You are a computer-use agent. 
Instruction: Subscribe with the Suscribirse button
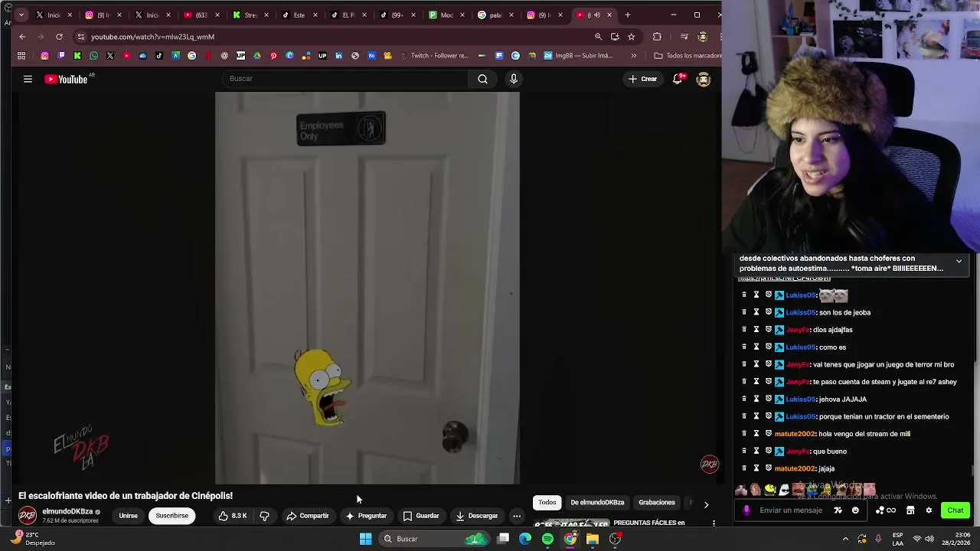coord(171,516)
